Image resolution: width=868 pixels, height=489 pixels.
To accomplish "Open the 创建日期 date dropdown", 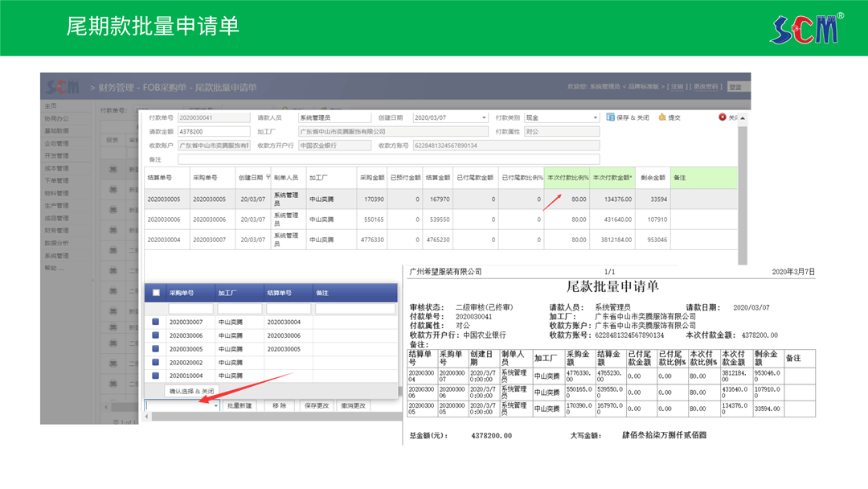I will (x=484, y=117).
